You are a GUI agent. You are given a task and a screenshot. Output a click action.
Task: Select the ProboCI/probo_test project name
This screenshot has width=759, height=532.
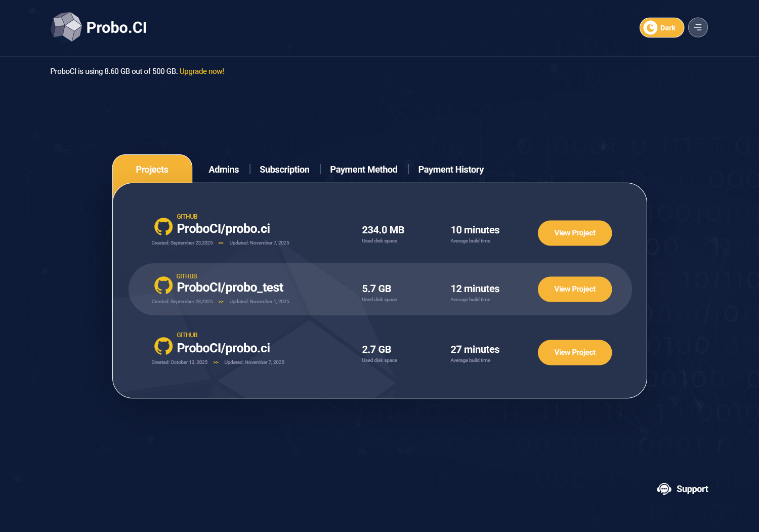[230, 288]
